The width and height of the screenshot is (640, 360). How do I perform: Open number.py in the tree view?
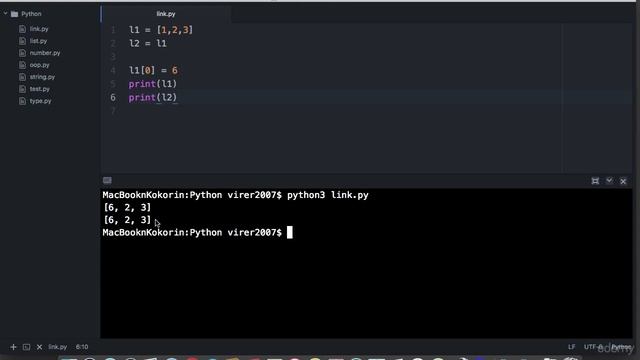coord(45,53)
